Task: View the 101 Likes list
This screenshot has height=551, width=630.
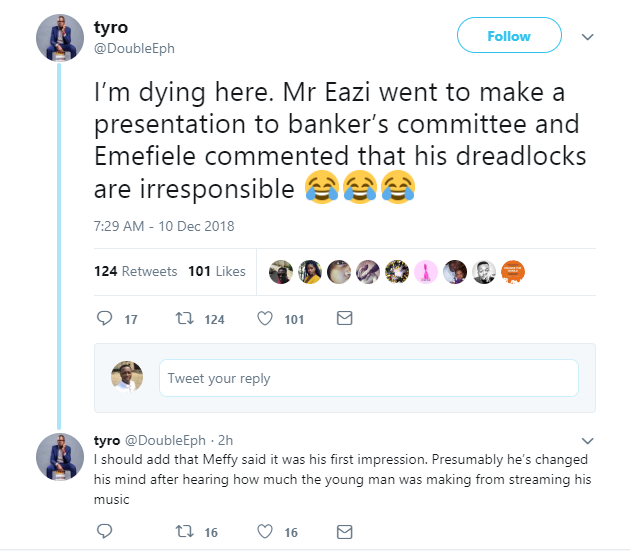Action: point(216,271)
